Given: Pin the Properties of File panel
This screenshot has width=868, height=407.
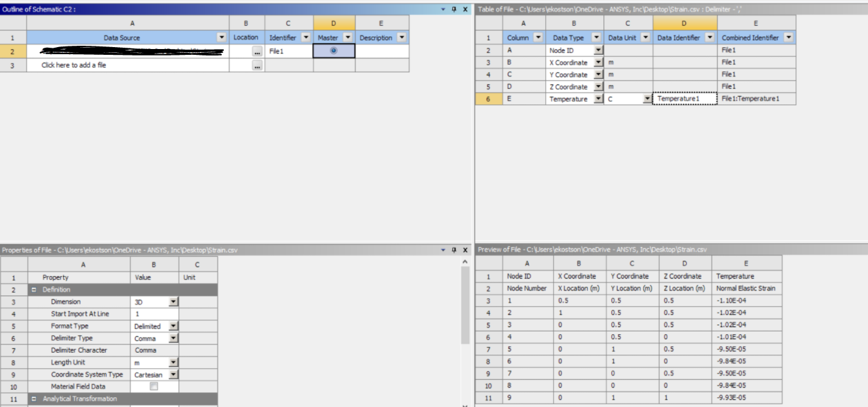Looking at the screenshot, I should (x=454, y=250).
